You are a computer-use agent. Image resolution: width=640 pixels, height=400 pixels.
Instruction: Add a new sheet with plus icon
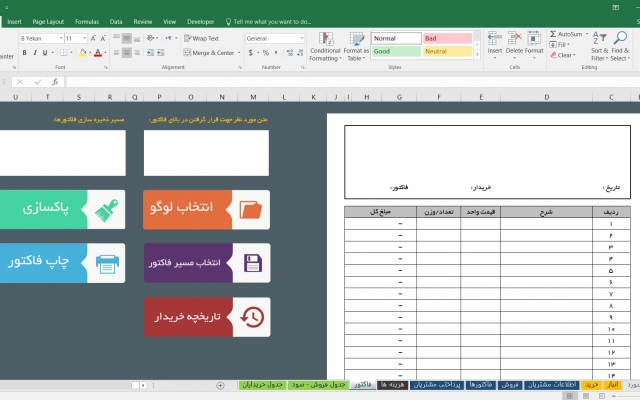[220, 385]
